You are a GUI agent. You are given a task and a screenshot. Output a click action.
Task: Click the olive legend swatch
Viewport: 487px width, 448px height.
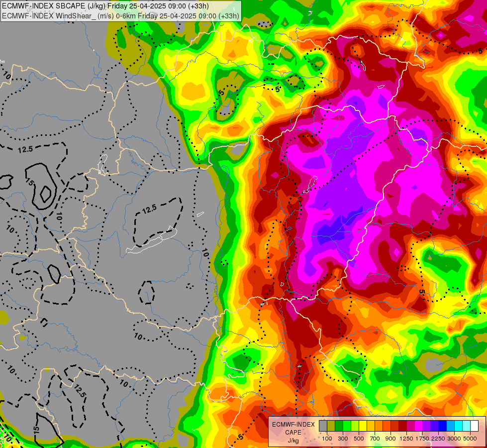(x=331, y=426)
